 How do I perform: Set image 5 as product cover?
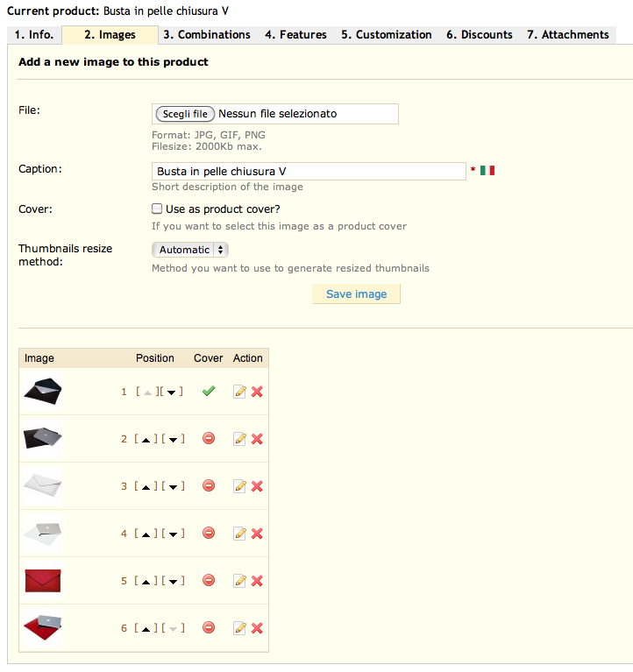(209, 580)
